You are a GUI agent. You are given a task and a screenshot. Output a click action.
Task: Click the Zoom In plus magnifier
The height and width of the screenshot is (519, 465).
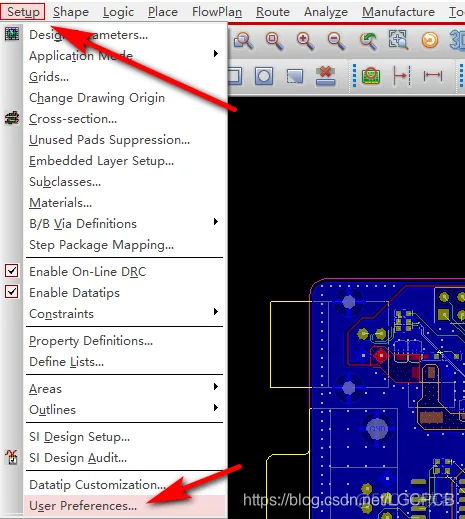(x=305, y=41)
